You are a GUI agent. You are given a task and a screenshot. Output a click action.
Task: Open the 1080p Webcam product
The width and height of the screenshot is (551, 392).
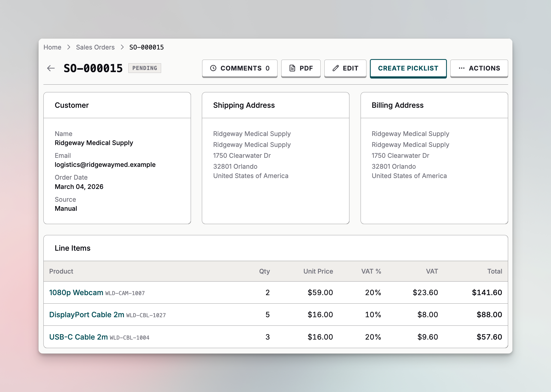[x=76, y=292]
